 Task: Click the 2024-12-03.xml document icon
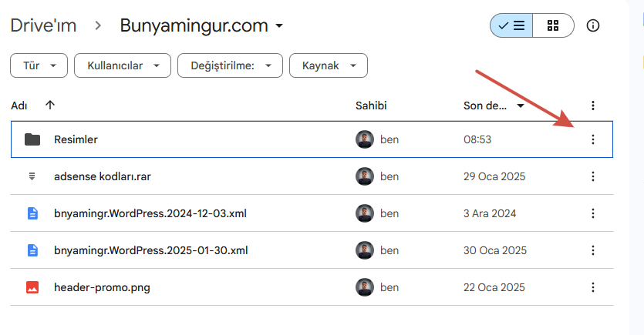32,213
